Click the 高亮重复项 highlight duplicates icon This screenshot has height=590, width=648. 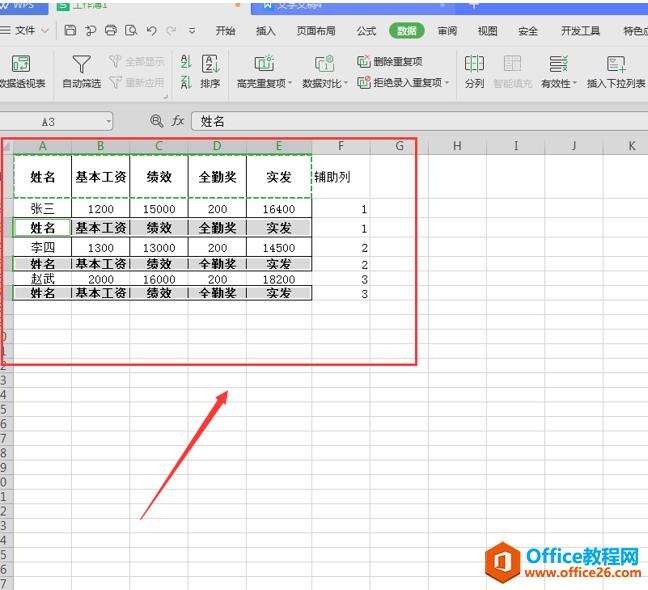(x=264, y=63)
